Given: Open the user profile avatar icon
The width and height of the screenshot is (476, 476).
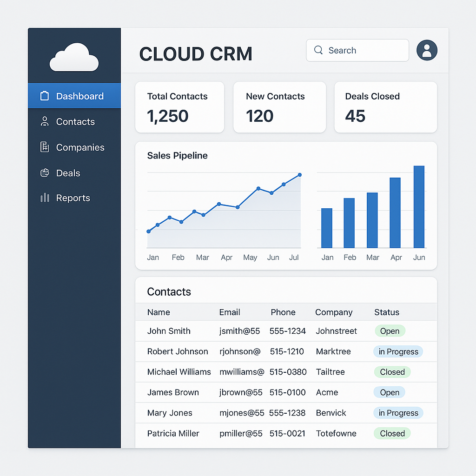Looking at the screenshot, I should tap(427, 50).
